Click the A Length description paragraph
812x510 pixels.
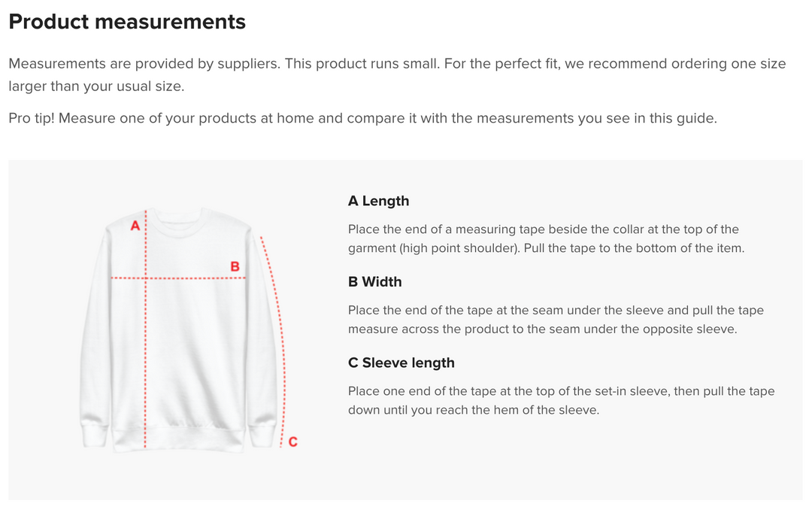point(547,238)
